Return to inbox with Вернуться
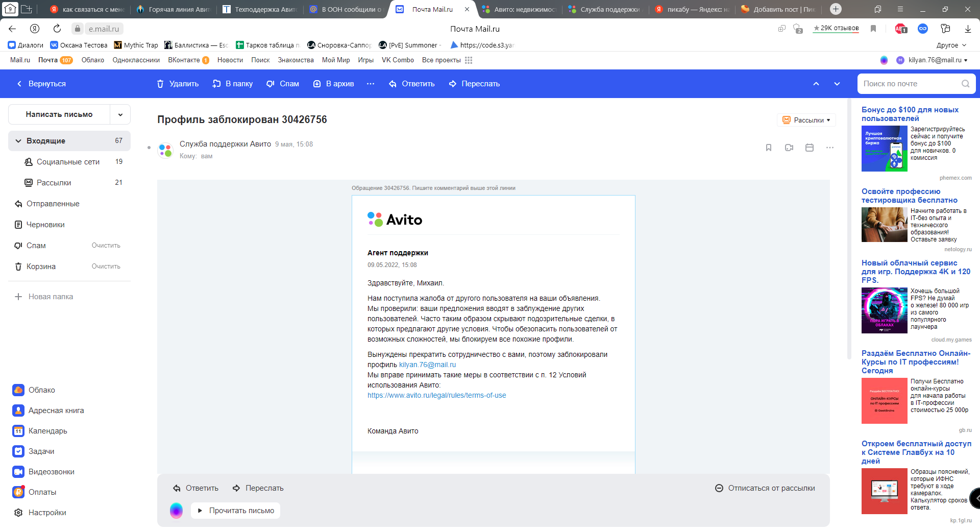The width and height of the screenshot is (980, 531). point(41,84)
